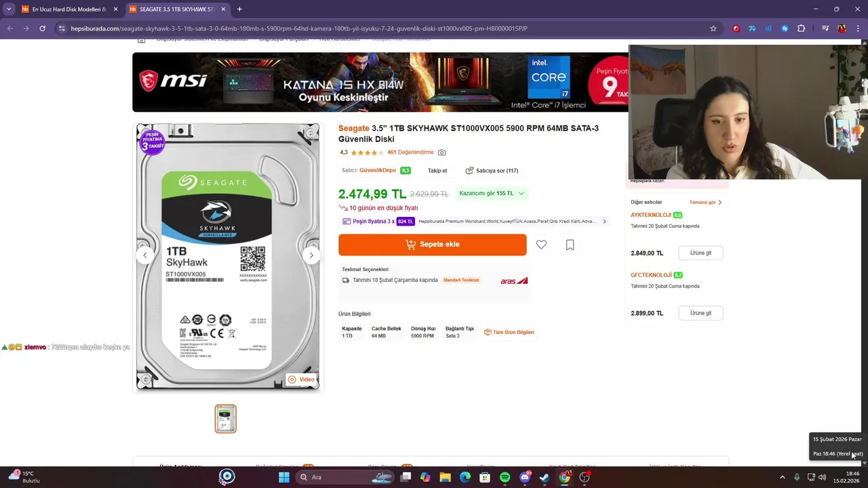Viewport: 868px width, 488px height.
Task: Open the MSI Katana 15 HX banner ad
Action: [380, 82]
